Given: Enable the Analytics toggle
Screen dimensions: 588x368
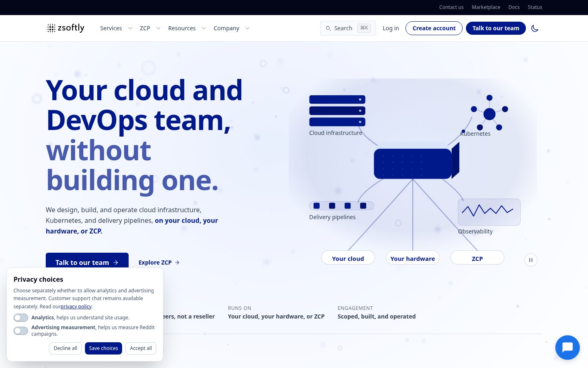Looking at the screenshot, I should [21, 318].
